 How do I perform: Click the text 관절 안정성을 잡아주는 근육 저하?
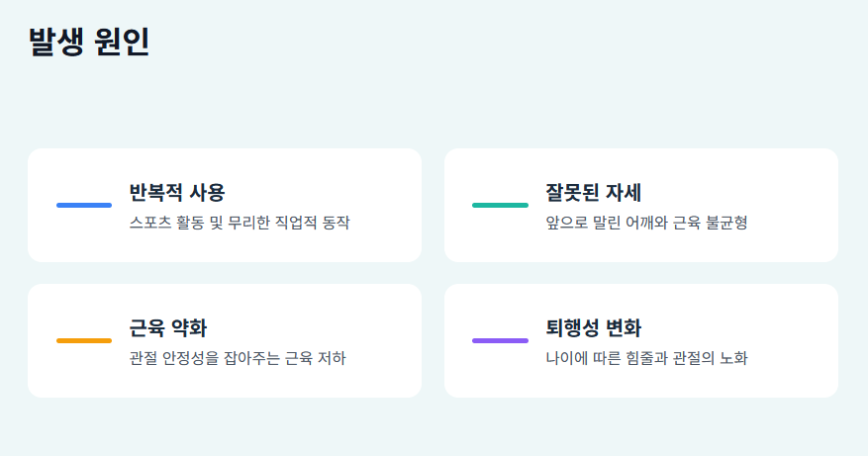pos(238,358)
